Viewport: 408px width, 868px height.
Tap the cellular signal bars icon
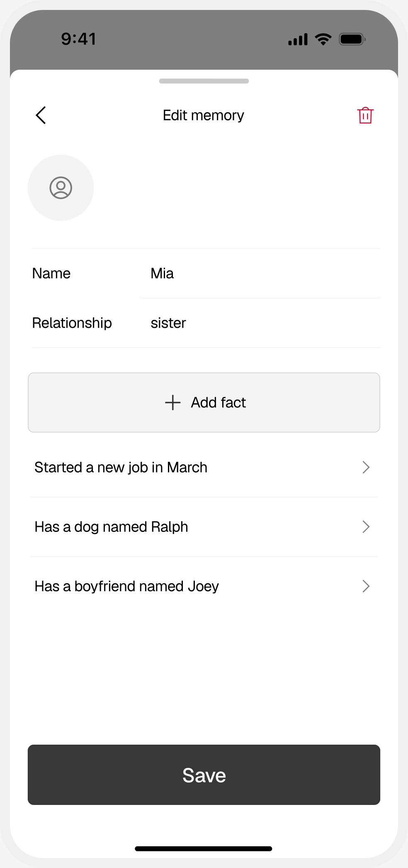298,39
